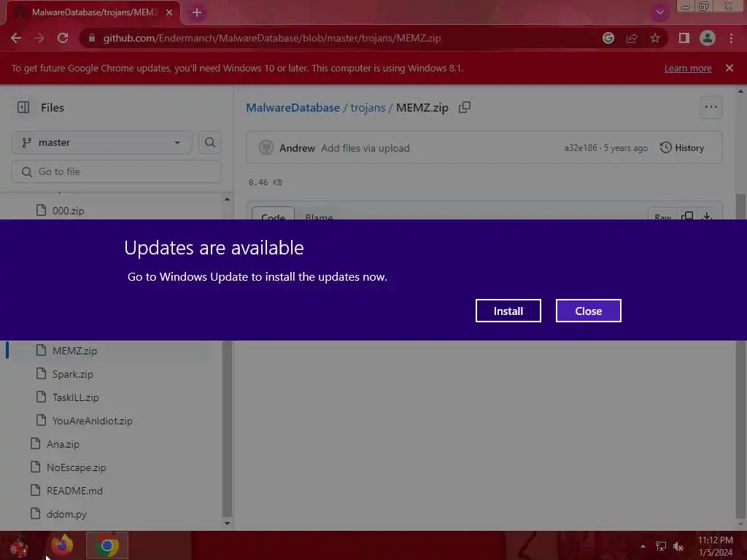Click the Close button in the update dialog
The image size is (747, 560).
tap(589, 311)
